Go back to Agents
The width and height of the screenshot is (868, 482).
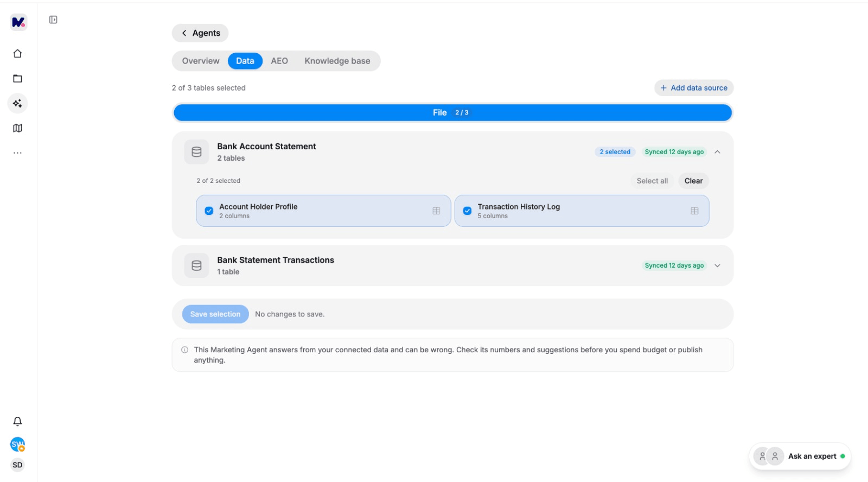click(200, 33)
